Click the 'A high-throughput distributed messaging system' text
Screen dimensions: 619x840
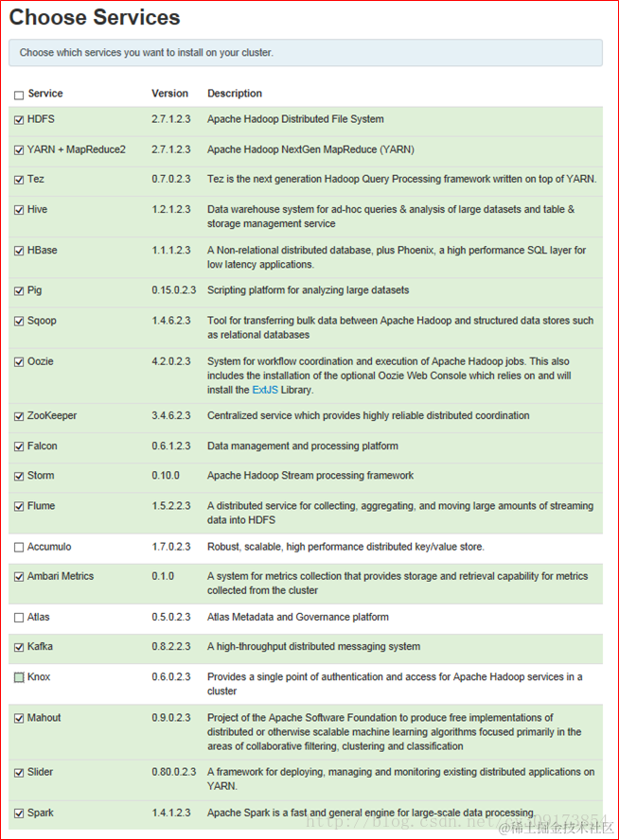pyautogui.click(x=313, y=647)
